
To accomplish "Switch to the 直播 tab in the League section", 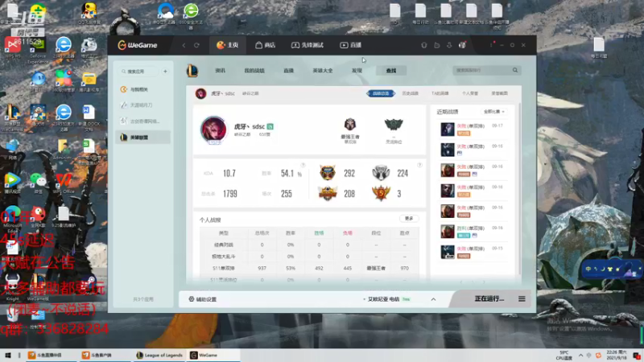I will coord(289,71).
